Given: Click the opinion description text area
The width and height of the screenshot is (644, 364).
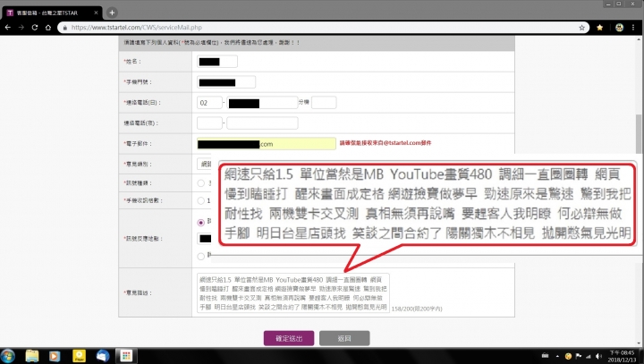Looking at the screenshot, I should click(x=292, y=293).
